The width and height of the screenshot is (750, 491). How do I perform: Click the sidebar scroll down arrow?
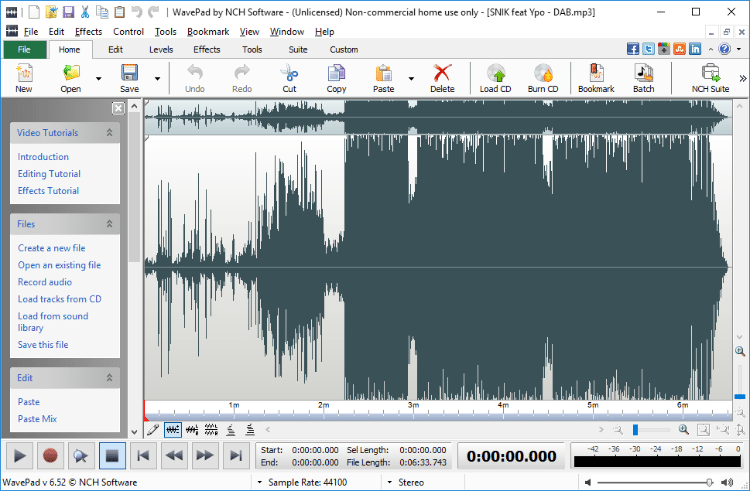click(x=134, y=432)
